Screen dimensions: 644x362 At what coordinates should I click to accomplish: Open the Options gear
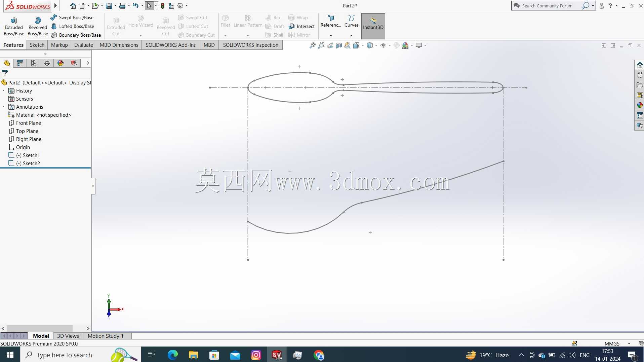coord(180,6)
